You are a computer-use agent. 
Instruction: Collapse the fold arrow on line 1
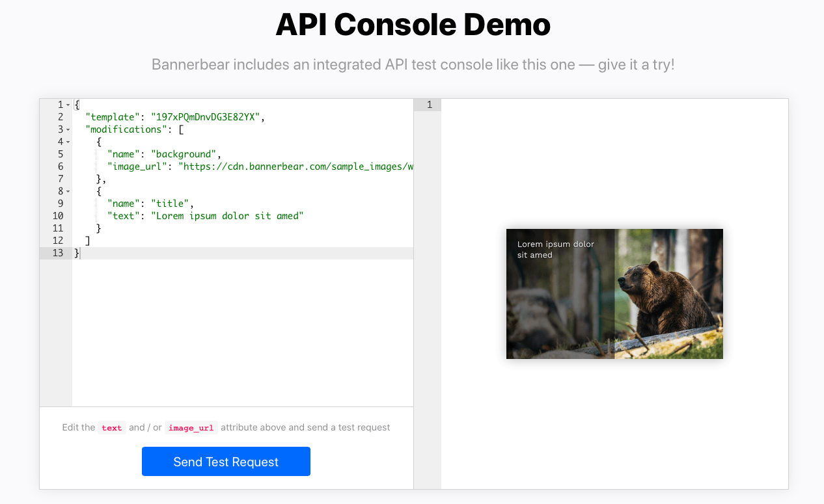[68, 105]
